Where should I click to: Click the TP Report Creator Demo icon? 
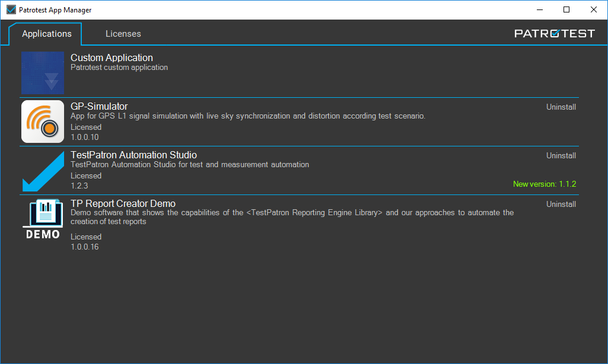point(43,219)
